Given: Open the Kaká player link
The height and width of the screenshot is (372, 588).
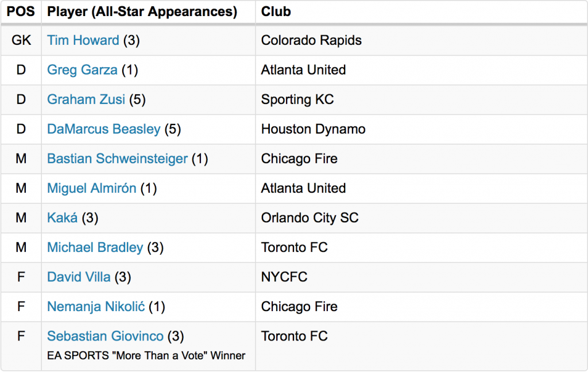Looking at the screenshot, I should click(62, 218).
